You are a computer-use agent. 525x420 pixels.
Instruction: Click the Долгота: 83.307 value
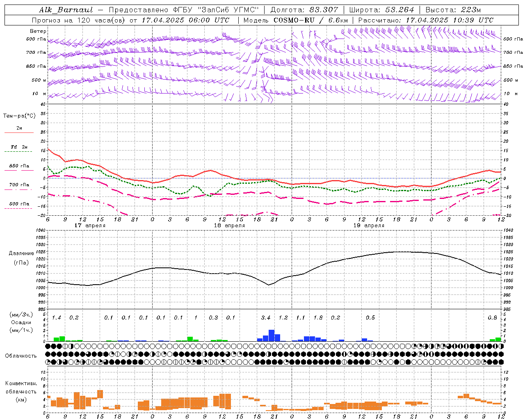click(x=304, y=10)
